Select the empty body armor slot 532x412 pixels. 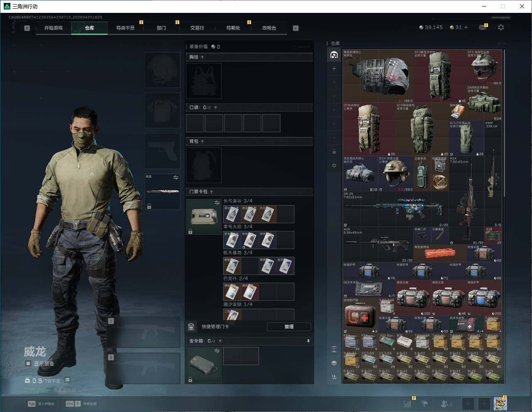pos(162,110)
